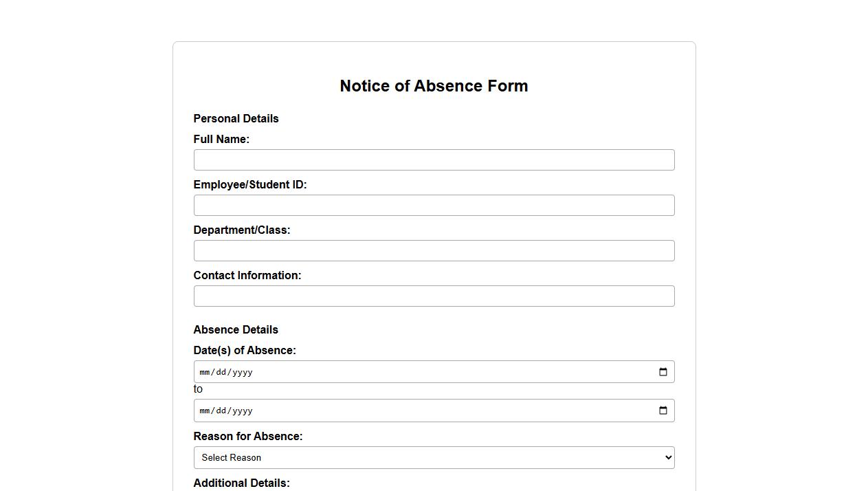Click the Date(s) of Absence label
The image size is (868, 491).
click(245, 350)
